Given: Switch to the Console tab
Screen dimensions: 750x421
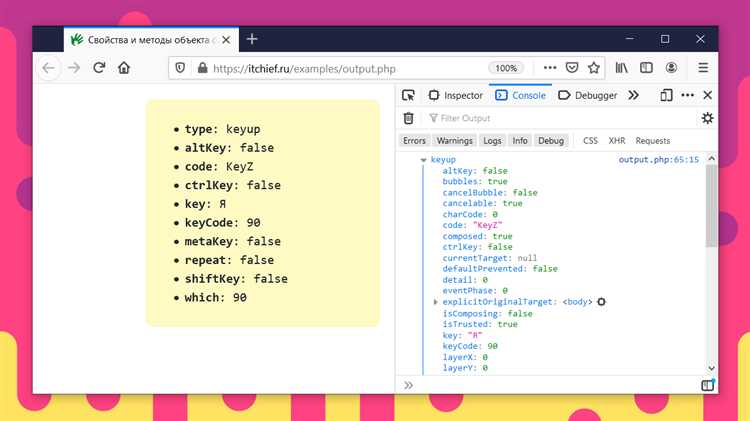Looking at the screenshot, I should pos(520,95).
